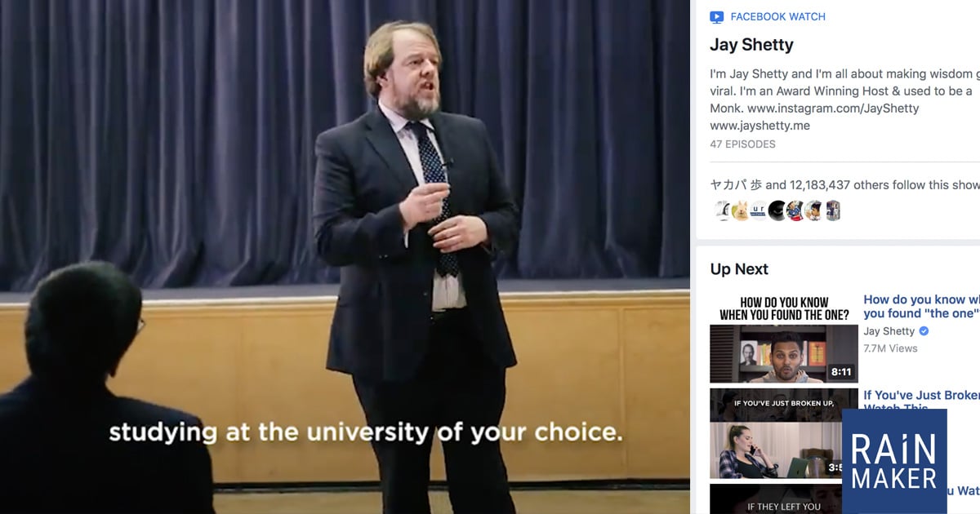Click the Facebook Watch play icon

[x=717, y=17]
